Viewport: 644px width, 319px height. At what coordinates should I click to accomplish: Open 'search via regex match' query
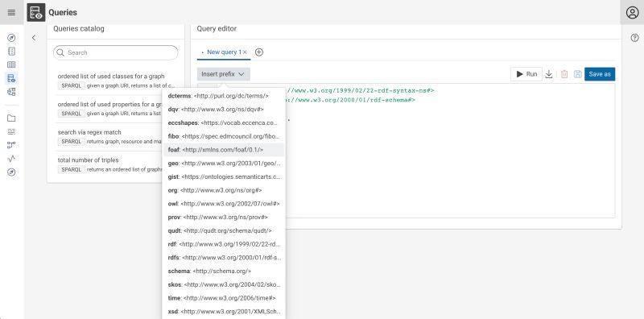(x=89, y=132)
